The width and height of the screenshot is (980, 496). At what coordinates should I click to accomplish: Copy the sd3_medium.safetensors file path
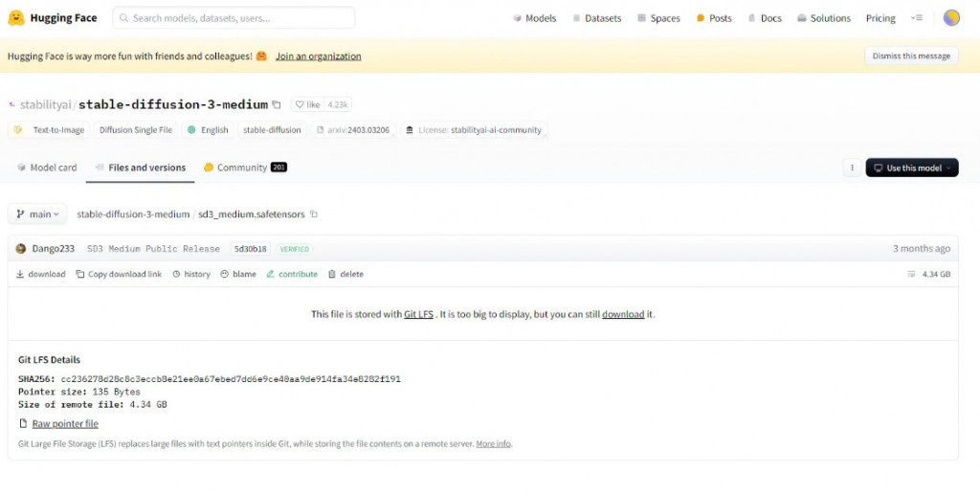[x=314, y=214]
